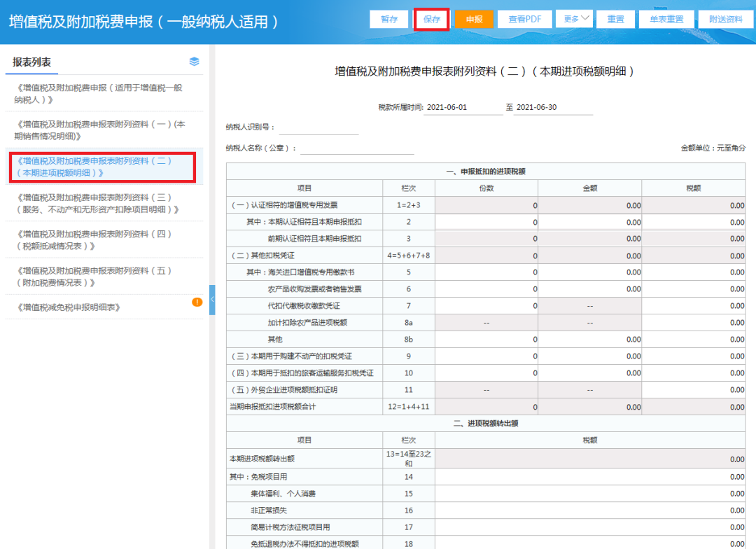Click 免抵退税办法不得抵扣的进项税额 row label
This screenshot has height=549, width=756.
[304, 543]
